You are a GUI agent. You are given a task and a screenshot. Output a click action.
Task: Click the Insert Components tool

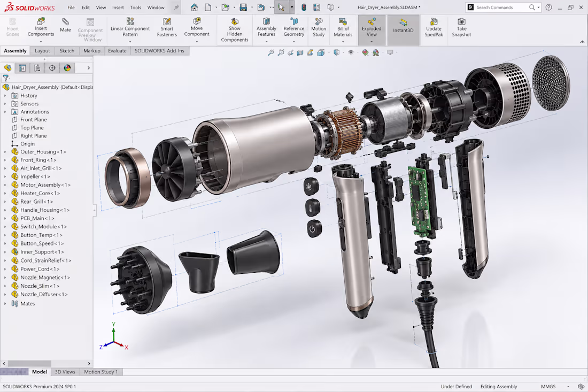(41, 27)
